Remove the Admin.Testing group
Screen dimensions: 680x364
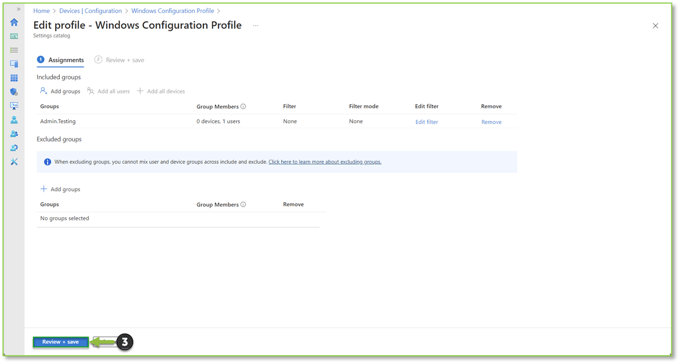pos(491,122)
